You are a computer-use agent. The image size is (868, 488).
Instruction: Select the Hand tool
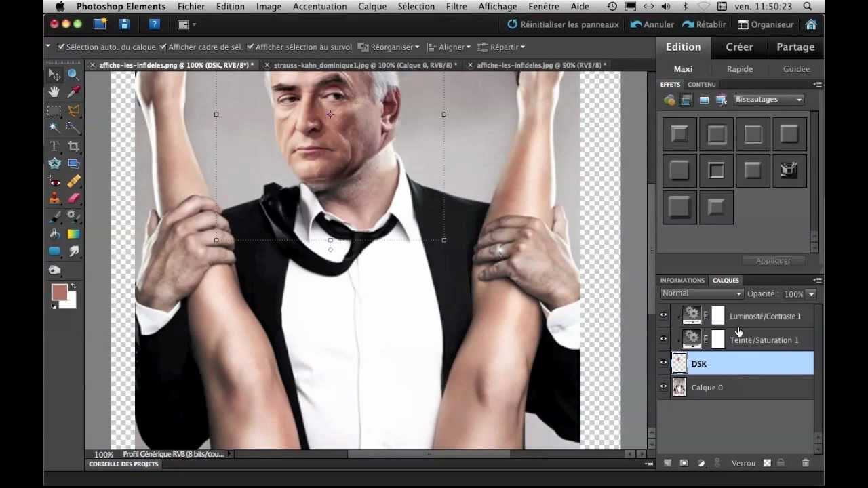(x=54, y=91)
